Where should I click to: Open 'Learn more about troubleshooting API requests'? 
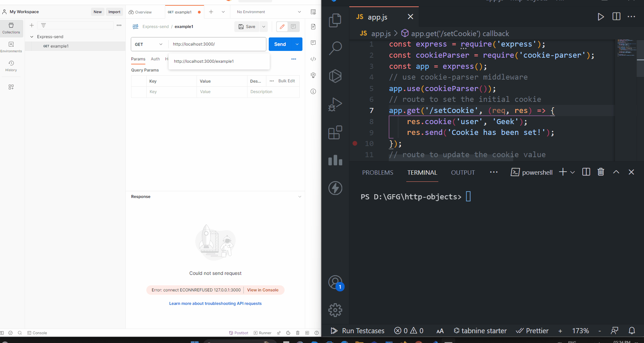click(x=215, y=303)
